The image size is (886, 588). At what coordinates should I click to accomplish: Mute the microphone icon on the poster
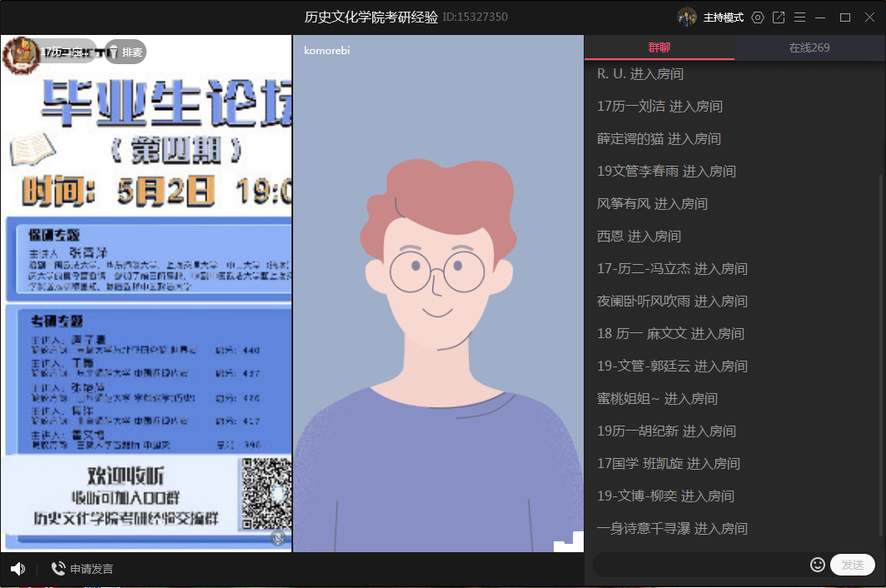click(x=278, y=539)
